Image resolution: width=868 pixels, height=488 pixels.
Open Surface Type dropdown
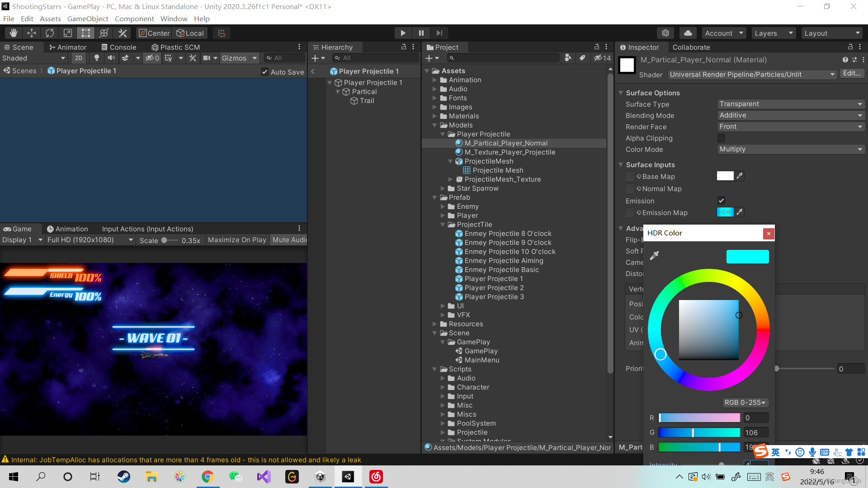click(x=791, y=104)
